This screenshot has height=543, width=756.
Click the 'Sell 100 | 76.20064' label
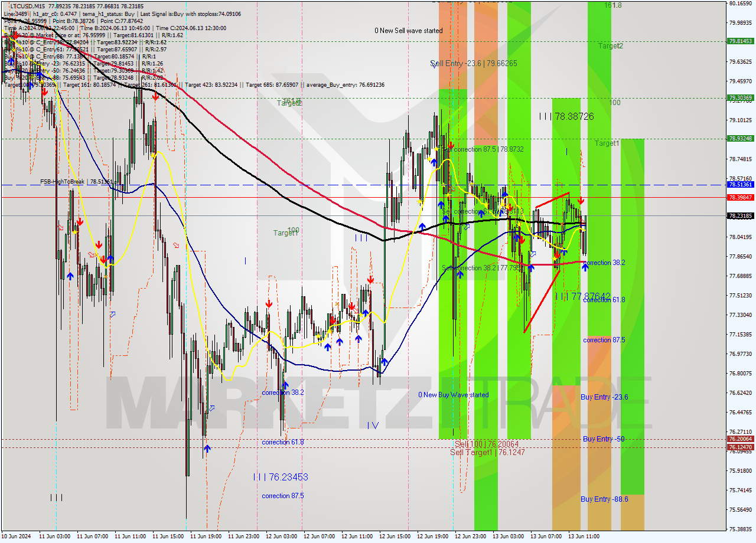[487, 444]
